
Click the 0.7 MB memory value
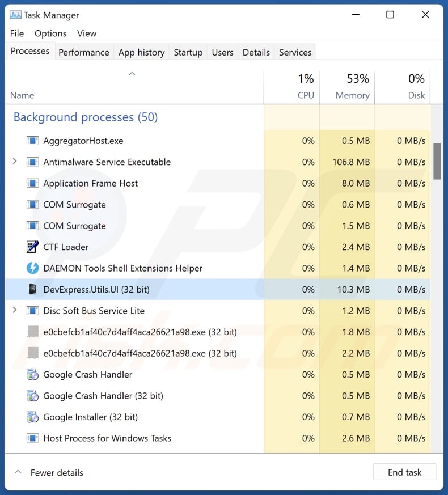[356, 417]
